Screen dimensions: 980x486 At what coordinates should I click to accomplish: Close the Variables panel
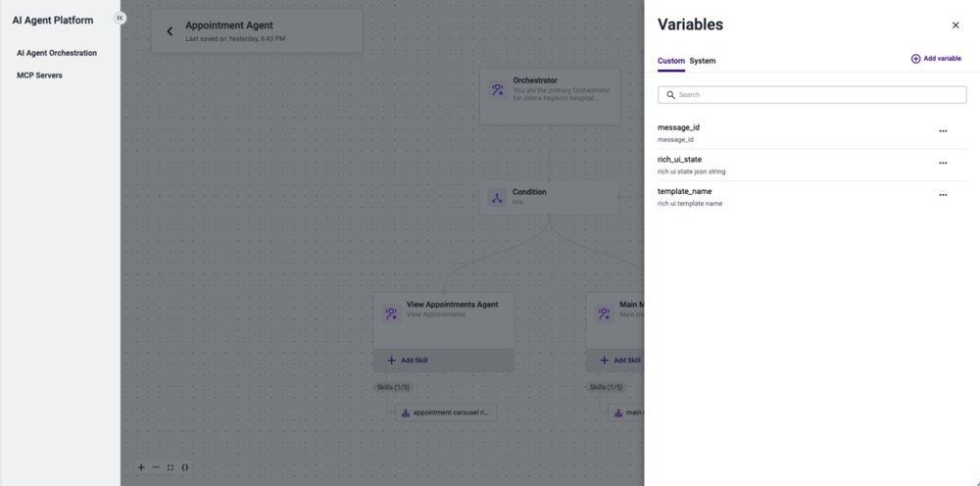tap(955, 25)
